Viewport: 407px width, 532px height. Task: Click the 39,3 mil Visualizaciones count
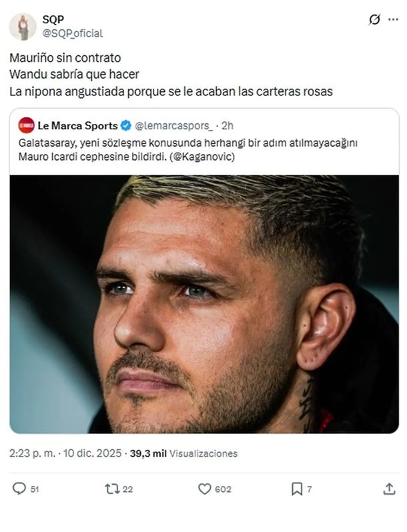click(183, 453)
